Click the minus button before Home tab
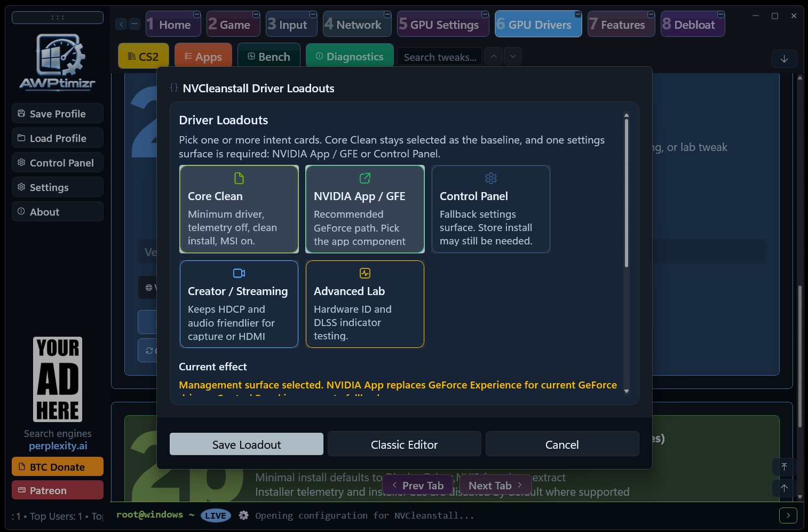The width and height of the screenshot is (808, 532). [134, 24]
